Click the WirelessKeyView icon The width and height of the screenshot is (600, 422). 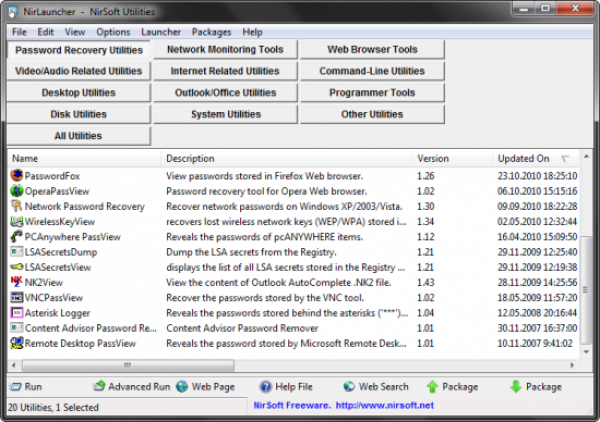16,222
